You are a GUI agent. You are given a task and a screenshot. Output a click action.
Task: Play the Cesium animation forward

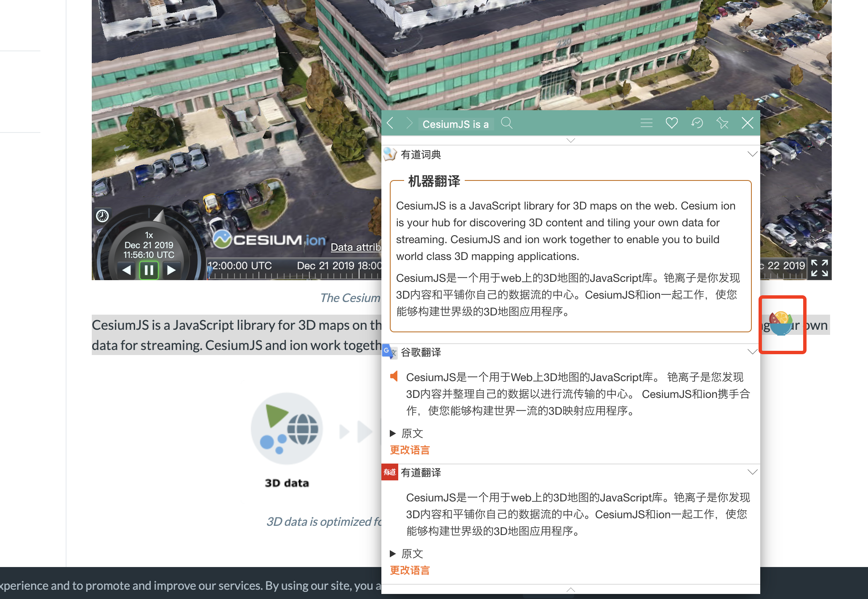click(171, 270)
